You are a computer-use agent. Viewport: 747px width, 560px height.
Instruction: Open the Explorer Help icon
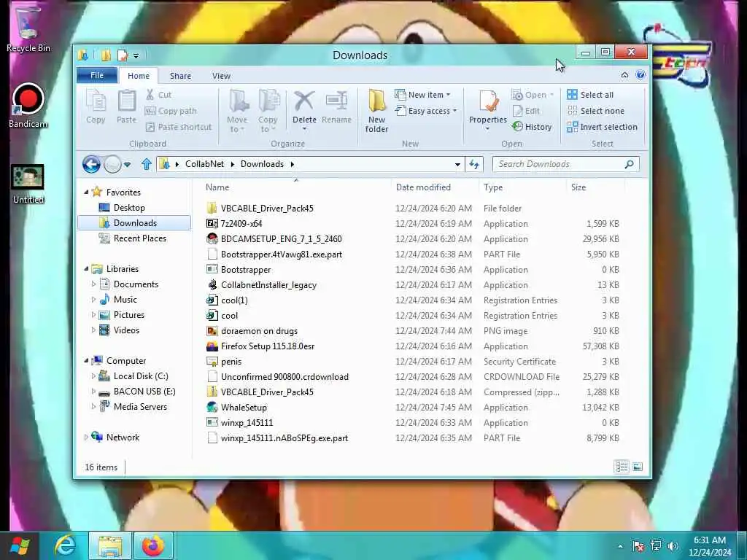pos(640,75)
